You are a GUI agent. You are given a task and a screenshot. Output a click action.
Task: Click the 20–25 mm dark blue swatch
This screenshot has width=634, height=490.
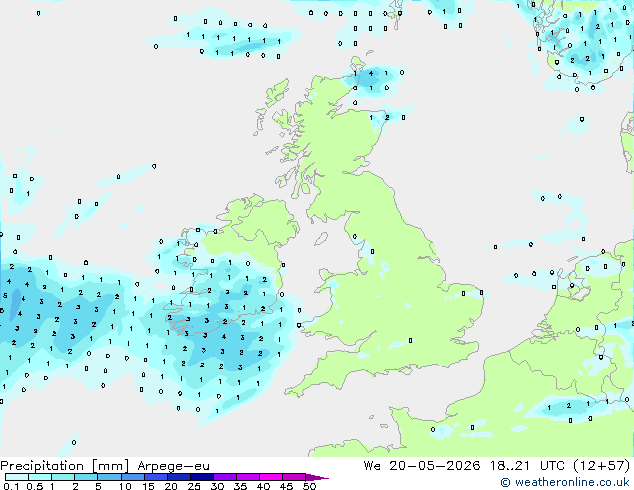coord(179,477)
